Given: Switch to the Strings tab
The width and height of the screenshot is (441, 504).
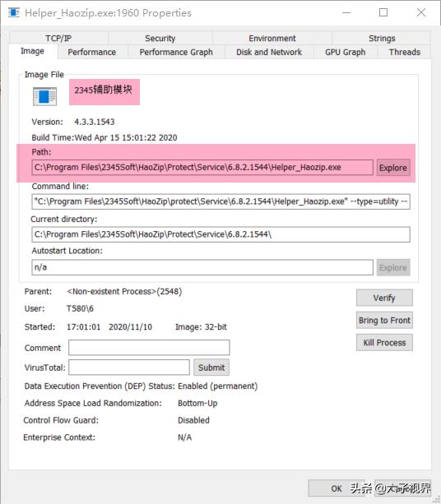Looking at the screenshot, I should [x=382, y=39].
